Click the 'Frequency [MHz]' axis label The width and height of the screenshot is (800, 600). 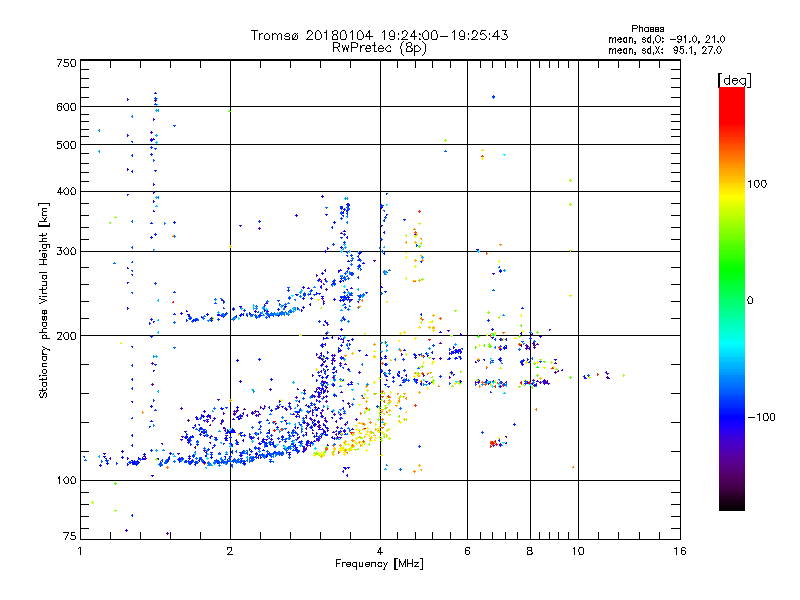click(x=379, y=564)
